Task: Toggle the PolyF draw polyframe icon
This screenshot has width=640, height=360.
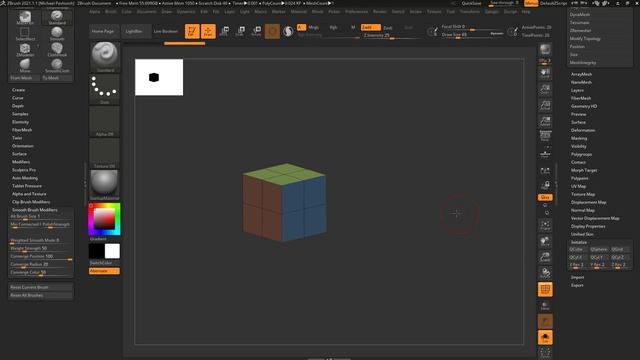Action: coord(545,289)
